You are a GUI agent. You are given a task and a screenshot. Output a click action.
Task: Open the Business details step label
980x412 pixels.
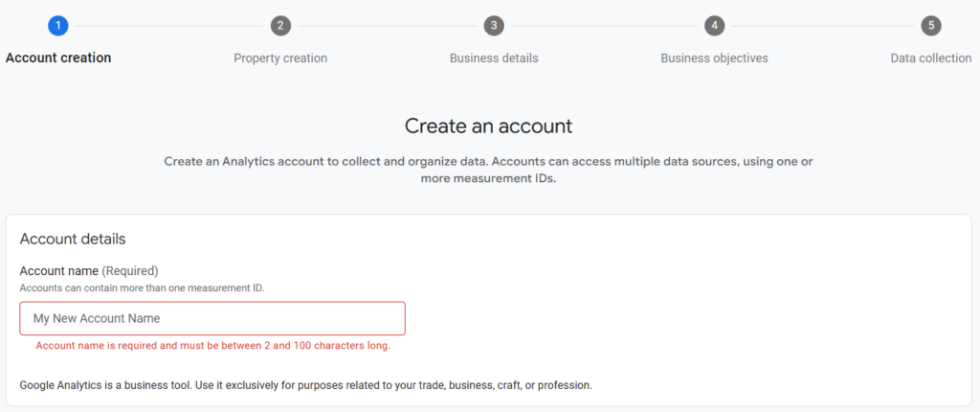pos(494,58)
